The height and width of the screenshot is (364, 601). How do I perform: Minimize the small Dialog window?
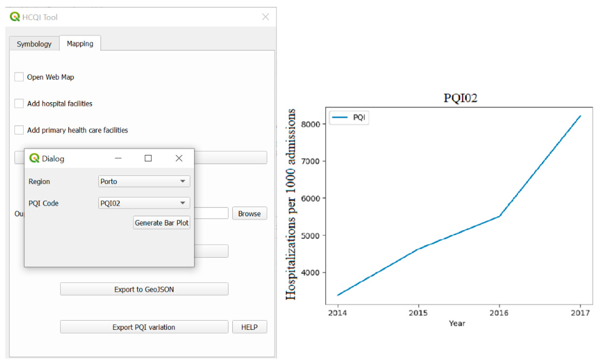(118, 158)
